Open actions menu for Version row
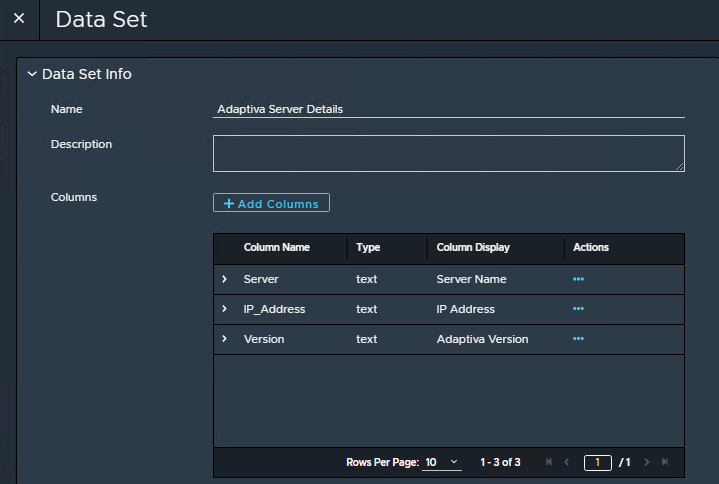Image resolution: width=719 pixels, height=484 pixels. [578, 339]
